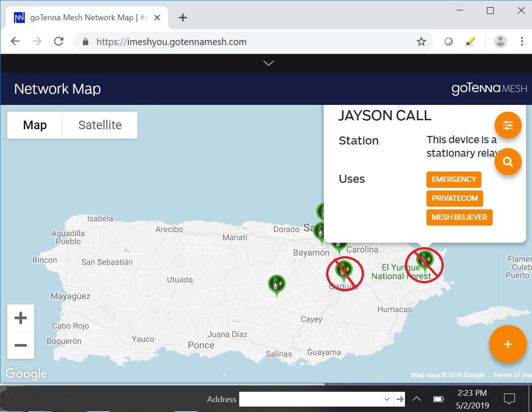Zoom in on the map
Image resolution: width=532 pixels, height=412 pixels.
click(21, 318)
